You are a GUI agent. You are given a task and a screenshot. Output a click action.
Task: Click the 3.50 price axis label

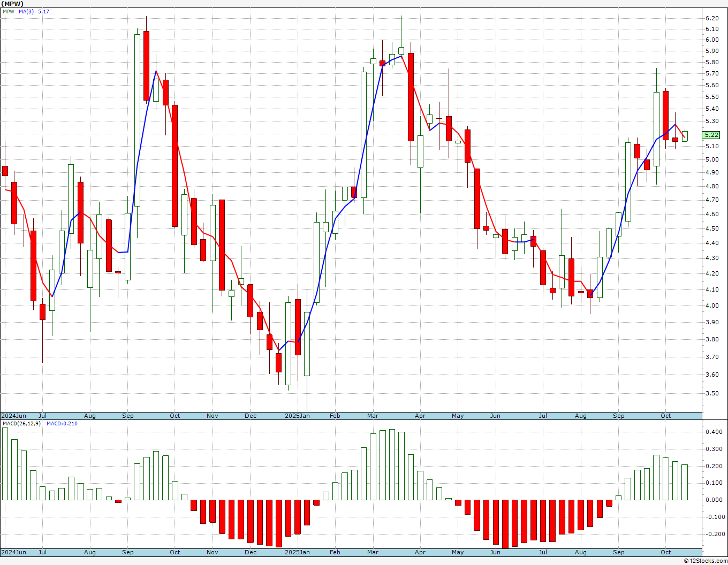click(712, 394)
